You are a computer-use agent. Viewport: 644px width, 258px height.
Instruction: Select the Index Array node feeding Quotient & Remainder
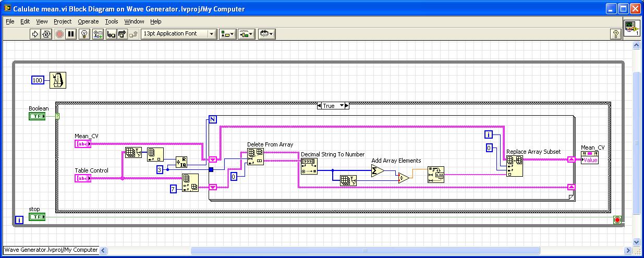coord(155,155)
